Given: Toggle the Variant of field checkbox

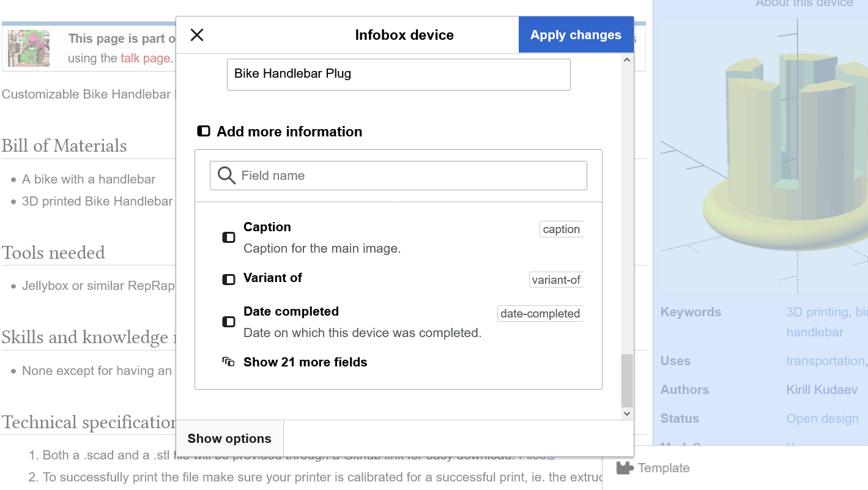Looking at the screenshot, I should point(229,280).
